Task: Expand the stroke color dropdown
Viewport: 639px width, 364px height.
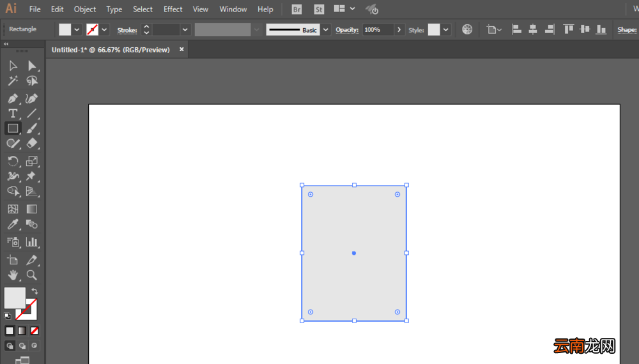Action: [x=104, y=30]
